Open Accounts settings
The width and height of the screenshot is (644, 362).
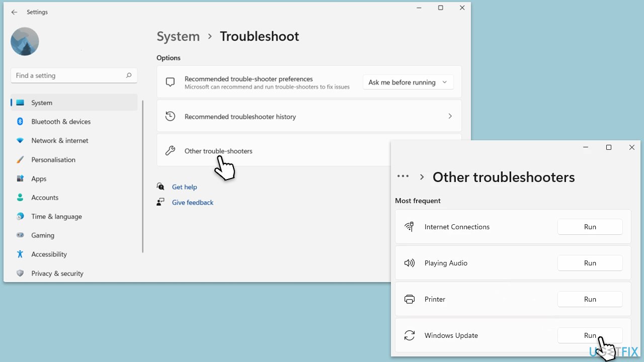[74, 198]
